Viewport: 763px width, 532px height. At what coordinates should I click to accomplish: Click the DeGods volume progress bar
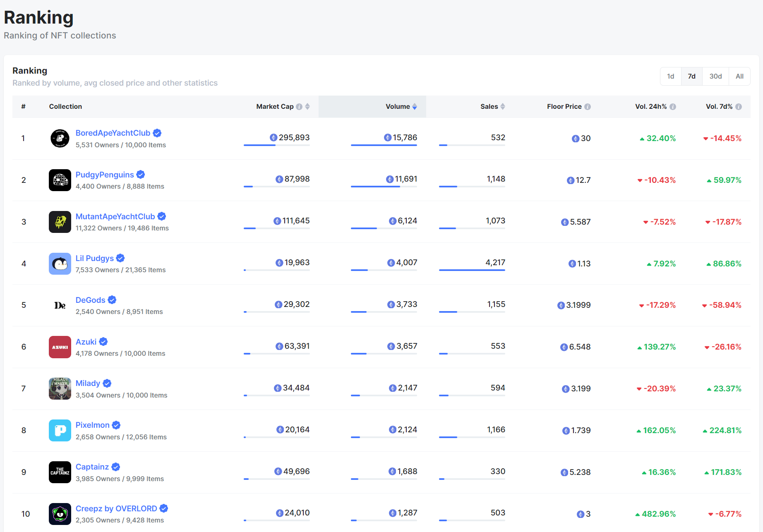coord(384,312)
